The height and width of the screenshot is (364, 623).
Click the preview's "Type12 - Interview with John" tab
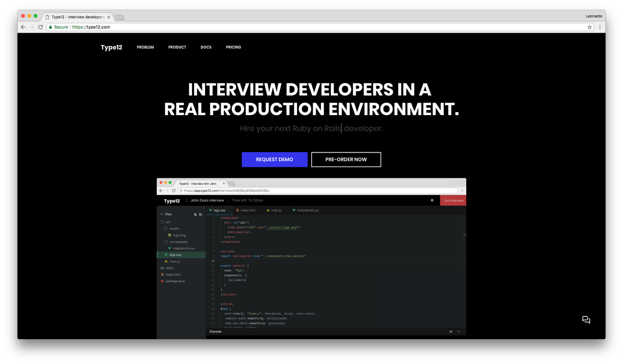(200, 183)
